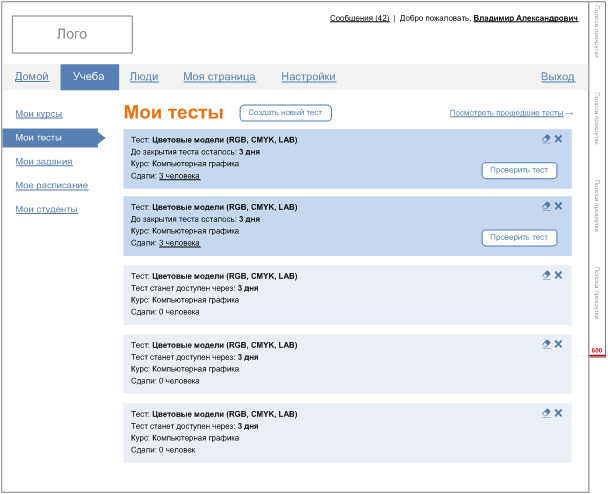This screenshot has height=494, width=608.
Task: Click the edit icon on the first test card
Action: pyautogui.click(x=546, y=139)
